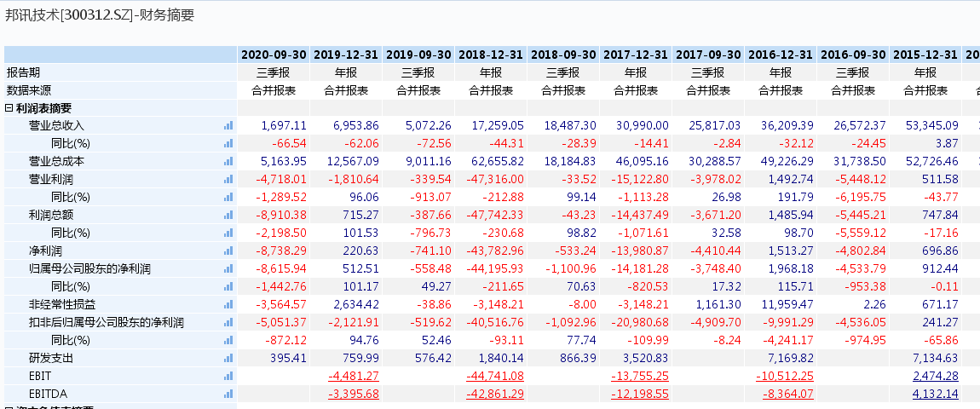Open chart icon for 非经常性损益 row

tap(228, 305)
